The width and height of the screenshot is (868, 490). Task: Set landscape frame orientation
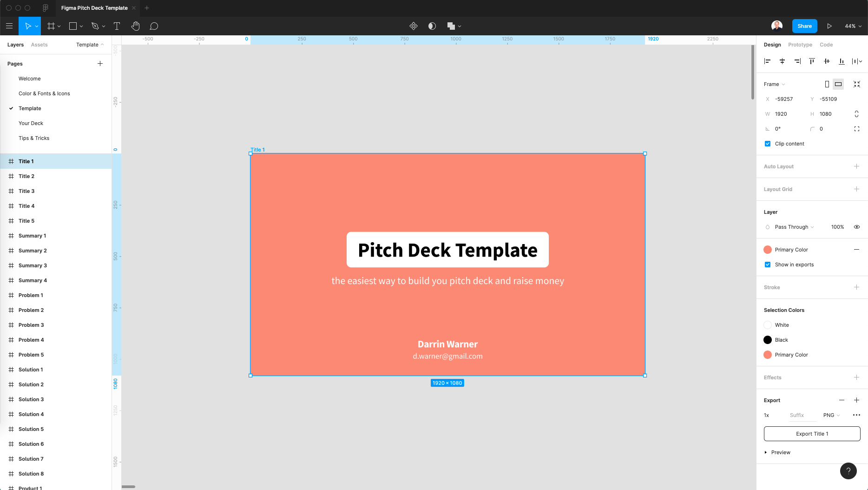(x=838, y=84)
